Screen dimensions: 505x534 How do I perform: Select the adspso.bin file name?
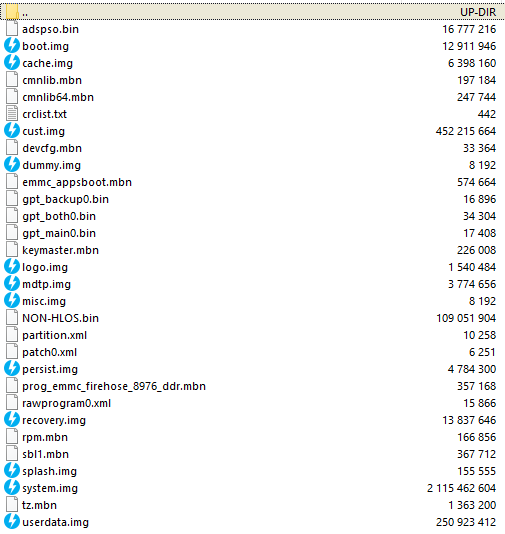(x=50, y=29)
